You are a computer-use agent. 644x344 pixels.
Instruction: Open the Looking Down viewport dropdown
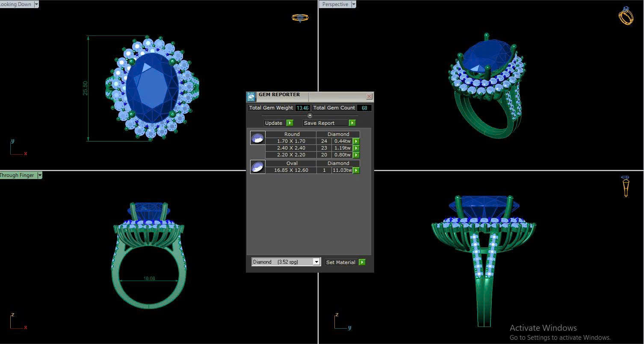click(36, 4)
